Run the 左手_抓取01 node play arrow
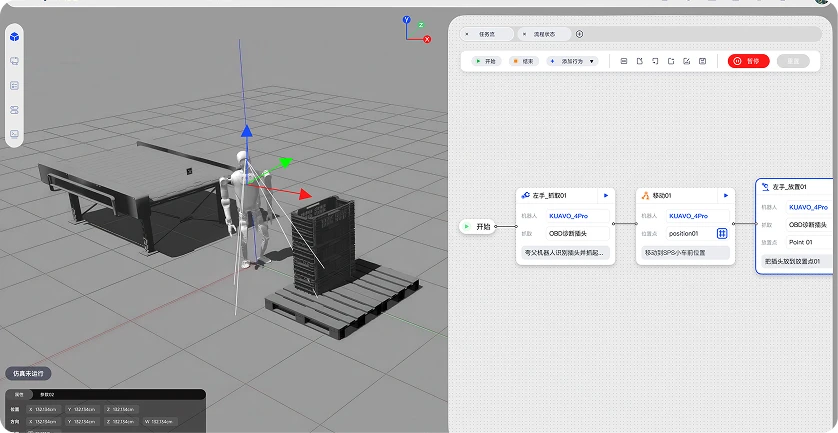 click(x=606, y=196)
